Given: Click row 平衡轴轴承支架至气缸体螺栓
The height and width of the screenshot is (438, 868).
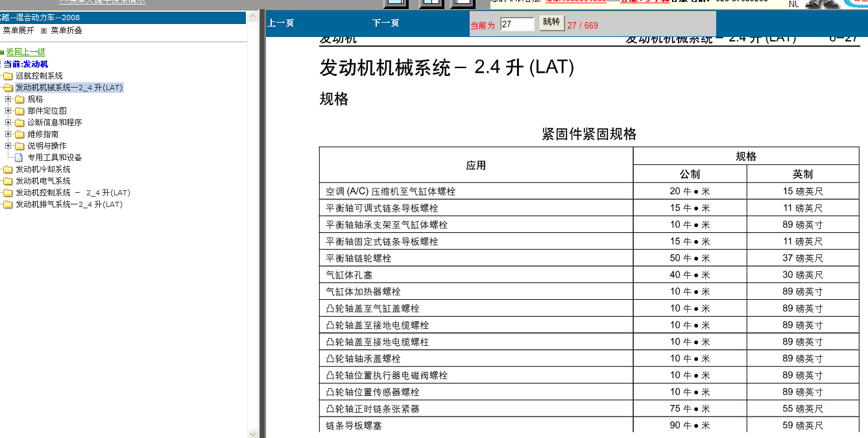Looking at the screenshot, I should click(x=589, y=225).
